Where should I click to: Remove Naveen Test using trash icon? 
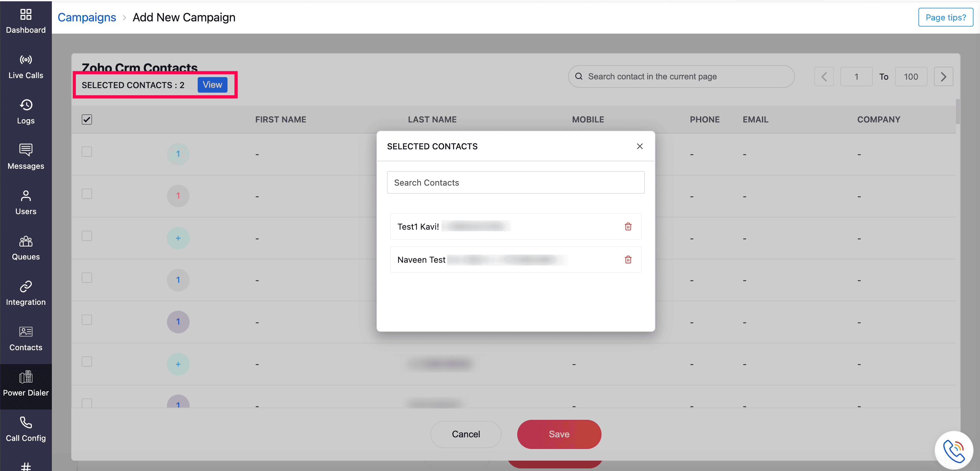pos(628,260)
